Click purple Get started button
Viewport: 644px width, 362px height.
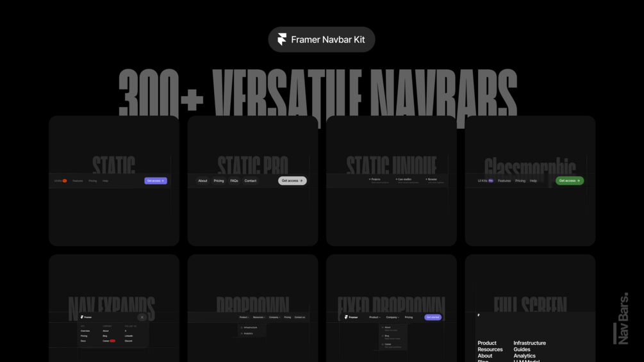click(x=433, y=317)
